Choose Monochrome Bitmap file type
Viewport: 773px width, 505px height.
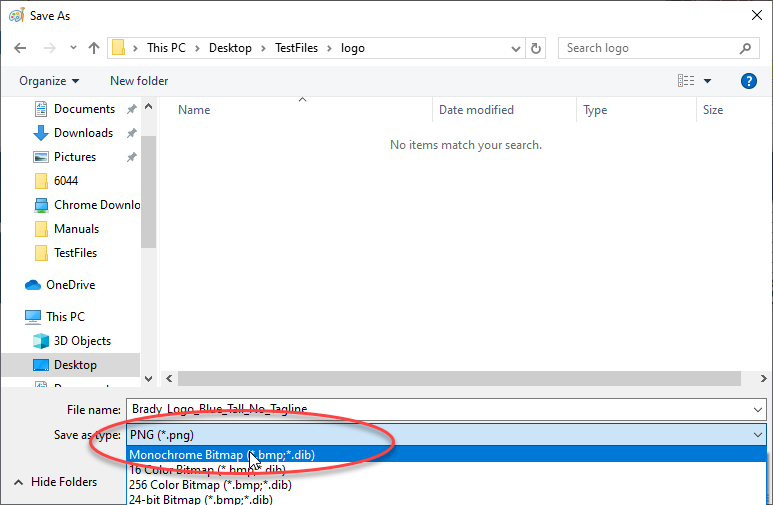click(222, 455)
